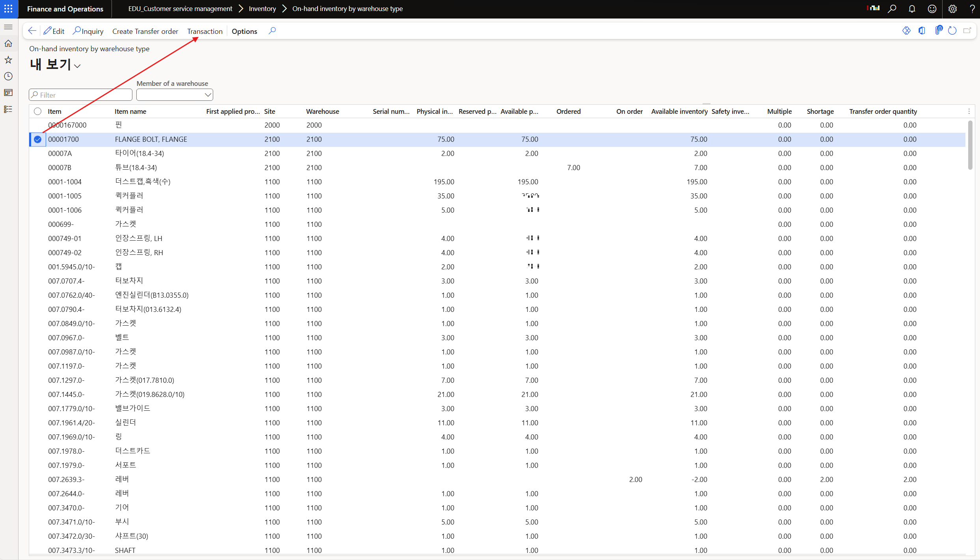Image resolution: width=980 pixels, height=560 pixels.
Task: Click the notification bell icon
Action: coord(912,9)
